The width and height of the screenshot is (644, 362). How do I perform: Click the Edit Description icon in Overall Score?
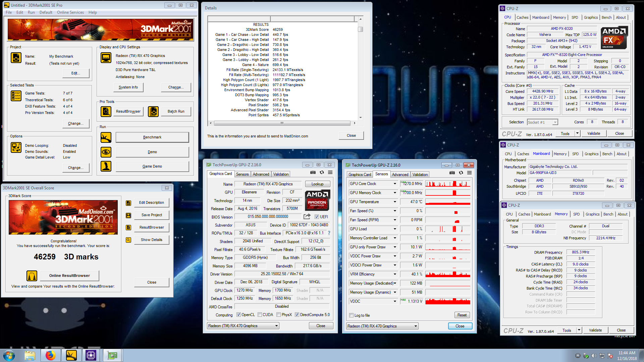click(x=128, y=203)
